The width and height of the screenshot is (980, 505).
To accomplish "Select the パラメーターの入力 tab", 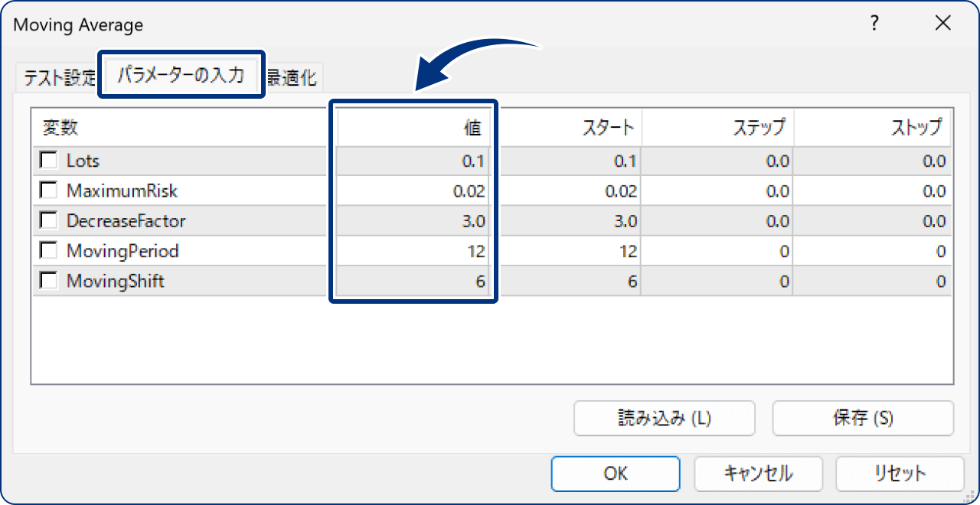I will (181, 75).
